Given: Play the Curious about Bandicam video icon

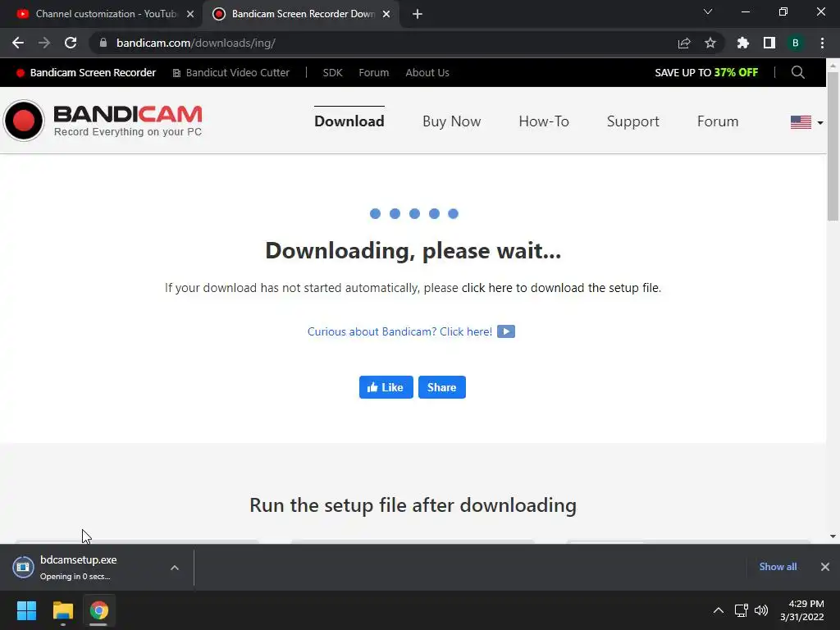Looking at the screenshot, I should [x=506, y=331].
